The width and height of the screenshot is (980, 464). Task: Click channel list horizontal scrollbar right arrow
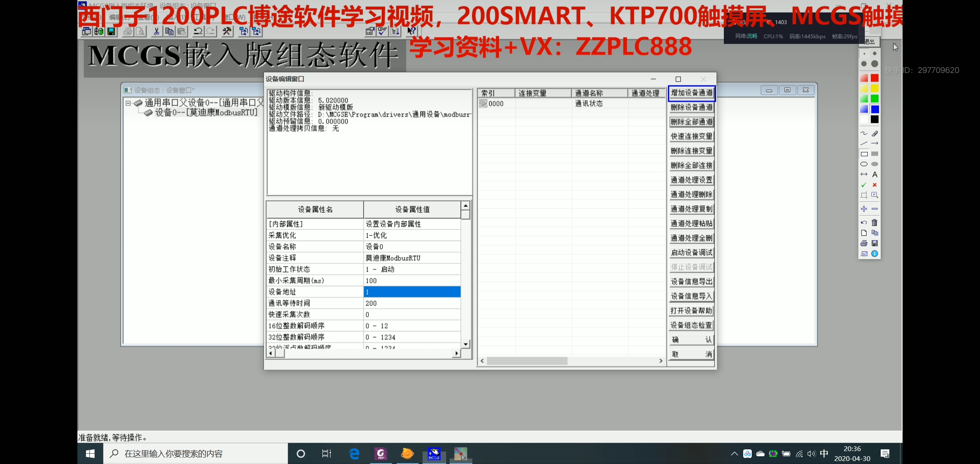pos(661,361)
